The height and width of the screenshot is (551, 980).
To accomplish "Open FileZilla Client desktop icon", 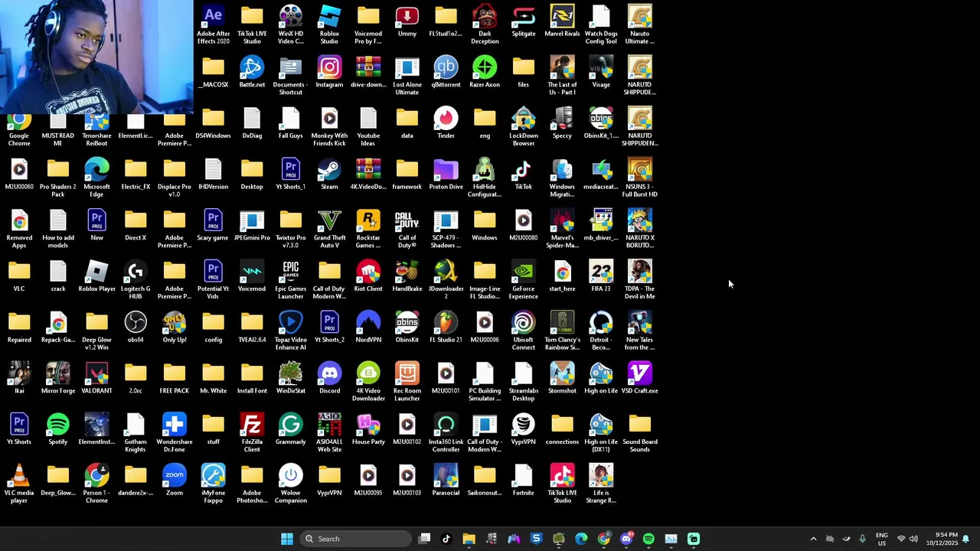I will click(x=252, y=433).
